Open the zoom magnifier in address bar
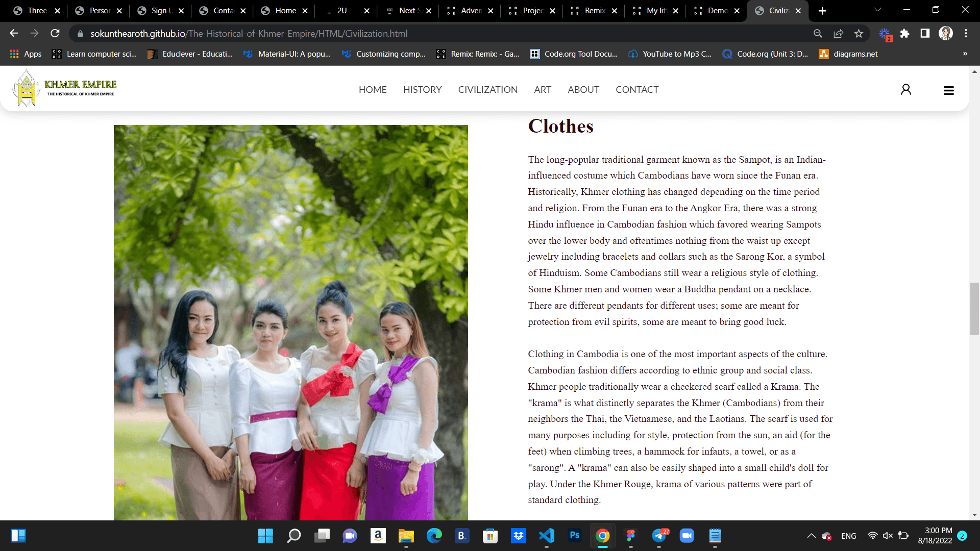The height and width of the screenshot is (551, 980). coord(818,33)
